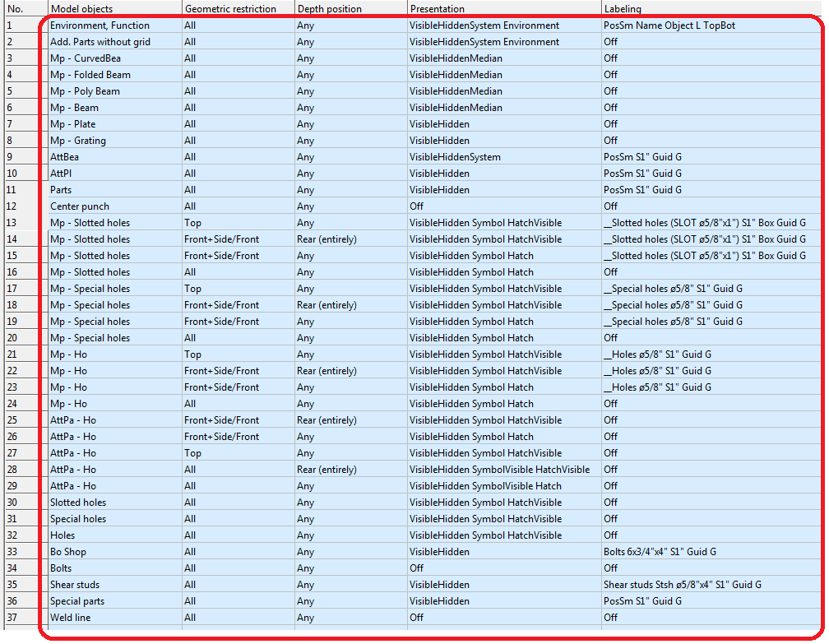The image size is (829, 644).
Task: Click row 22's Holes ø5/8" labeling cell
Action: point(713,371)
